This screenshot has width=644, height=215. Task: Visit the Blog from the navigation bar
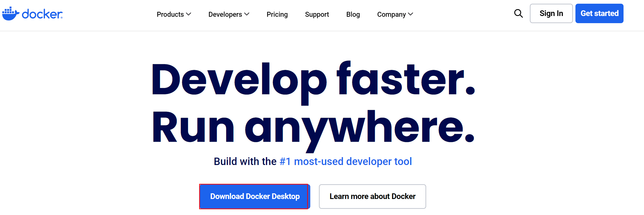353,15
